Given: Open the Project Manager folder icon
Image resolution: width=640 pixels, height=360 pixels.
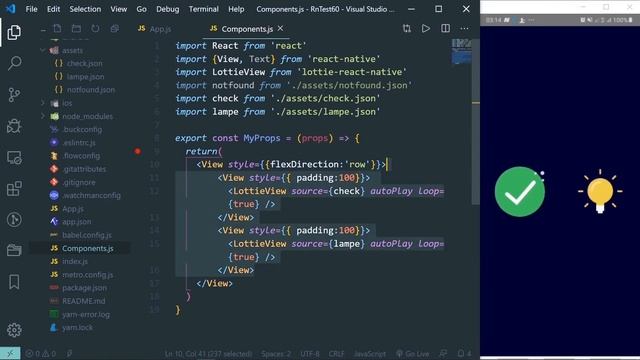Looking at the screenshot, I should coord(14,250).
